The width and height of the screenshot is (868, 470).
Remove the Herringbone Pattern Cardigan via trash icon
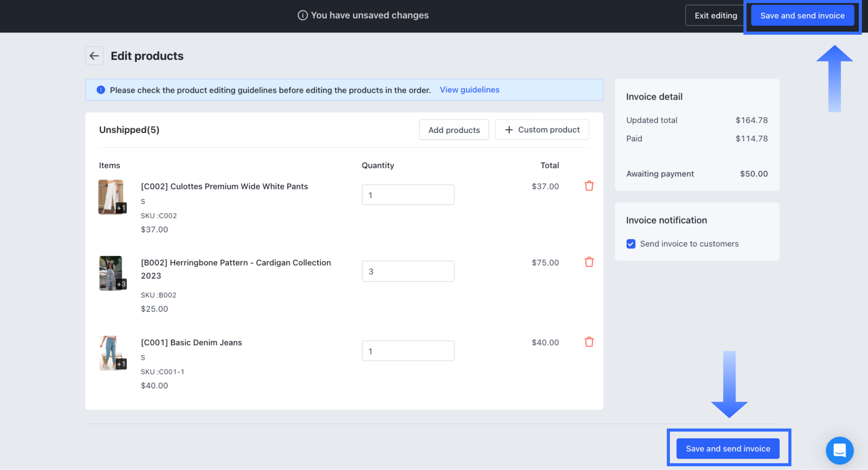589,262
